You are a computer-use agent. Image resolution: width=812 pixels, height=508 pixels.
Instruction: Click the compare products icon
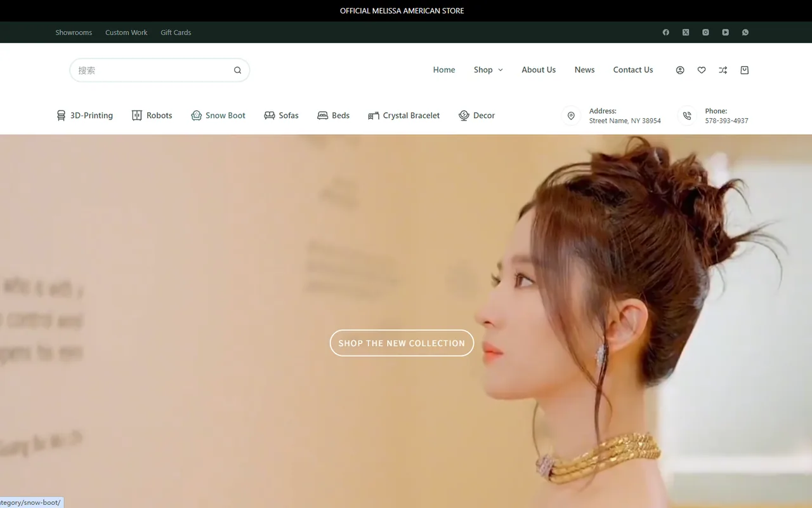click(x=723, y=70)
